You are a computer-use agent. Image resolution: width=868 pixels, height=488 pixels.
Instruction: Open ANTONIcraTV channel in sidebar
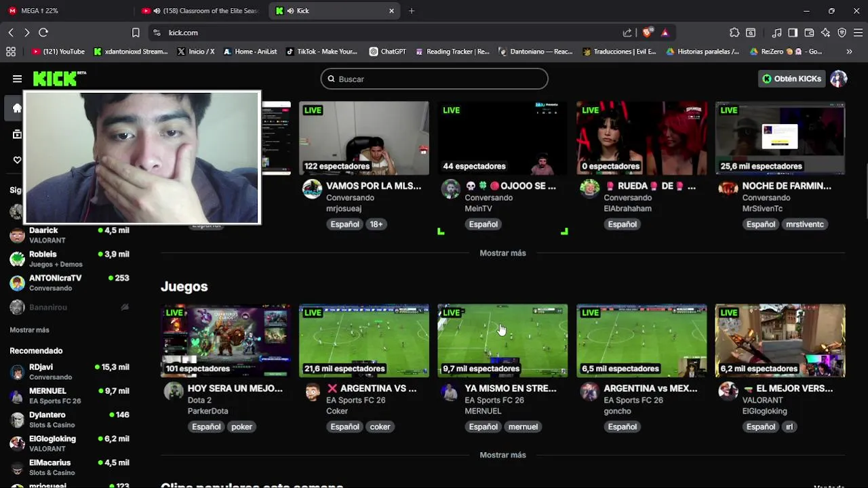coord(69,283)
